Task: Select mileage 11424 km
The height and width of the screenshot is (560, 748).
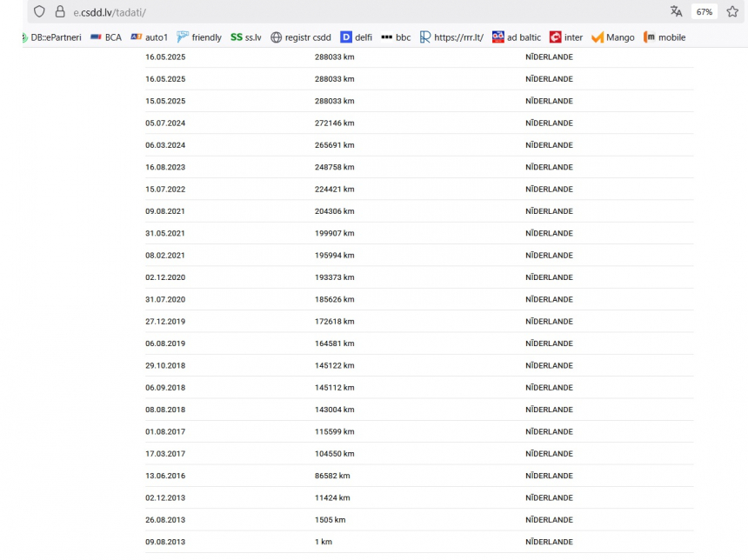Action: point(332,498)
